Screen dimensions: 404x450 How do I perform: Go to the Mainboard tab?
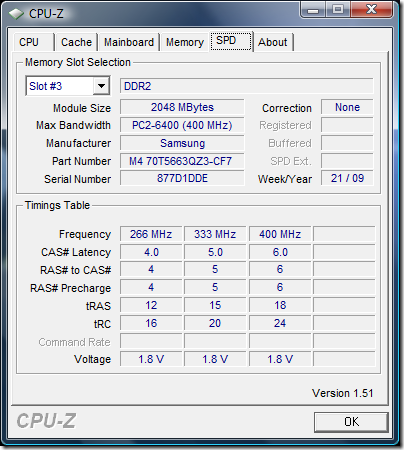point(129,42)
